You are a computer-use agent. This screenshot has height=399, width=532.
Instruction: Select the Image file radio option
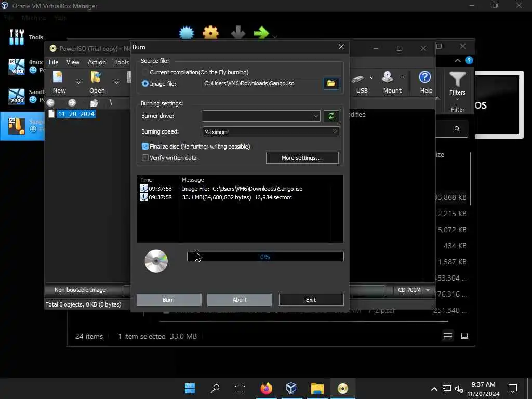point(145,84)
